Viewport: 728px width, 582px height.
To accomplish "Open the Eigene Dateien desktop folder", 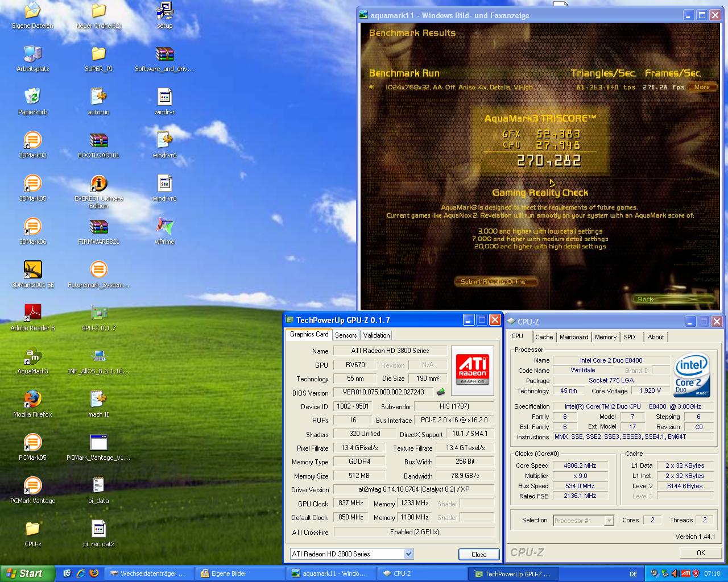I will click(x=32, y=10).
